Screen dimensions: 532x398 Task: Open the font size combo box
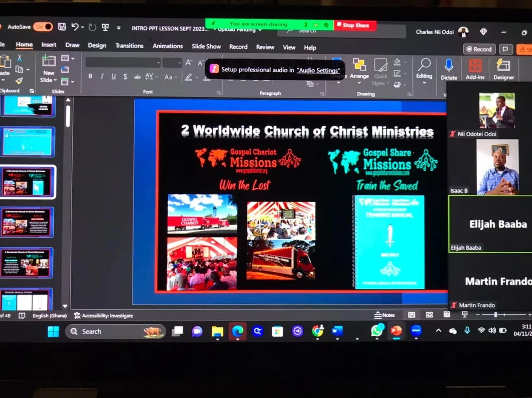pyautogui.click(x=172, y=63)
